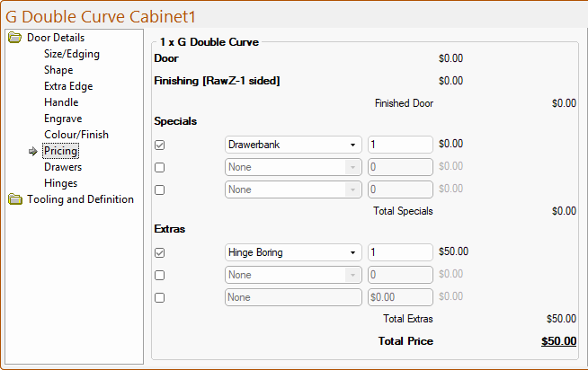This screenshot has width=588, height=370.
Task: Click the Drawerbank quantity field
Action: tap(400, 145)
